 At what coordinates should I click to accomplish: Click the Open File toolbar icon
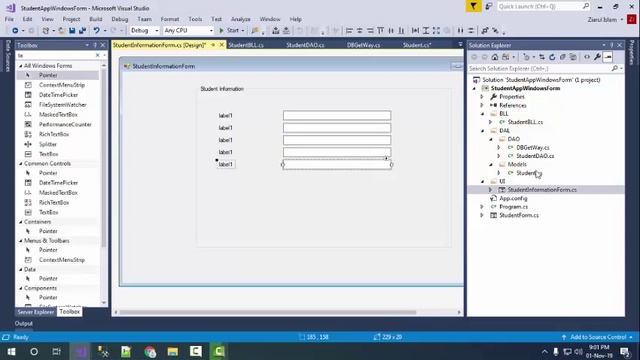tap(61, 31)
